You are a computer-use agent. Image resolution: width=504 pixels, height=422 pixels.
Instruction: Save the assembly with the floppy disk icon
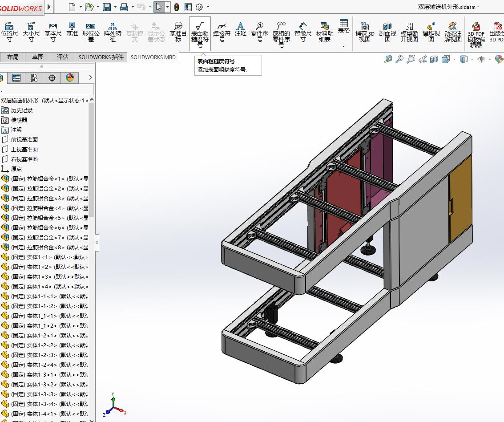tap(107, 7)
